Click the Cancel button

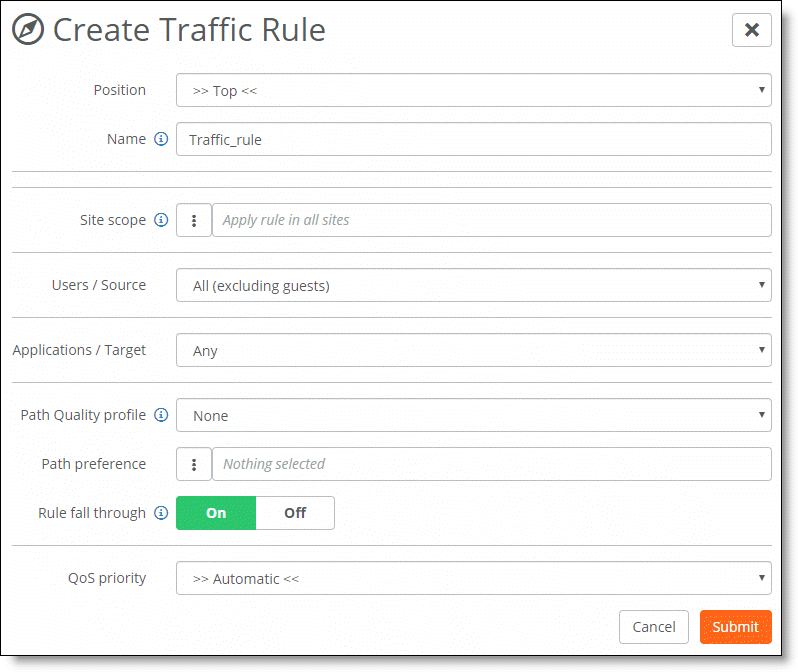[654, 627]
